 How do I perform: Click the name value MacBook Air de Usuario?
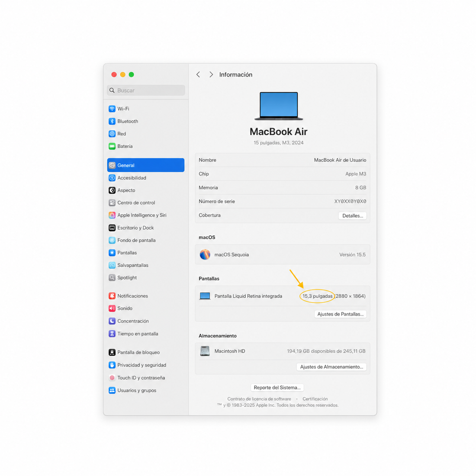[340, 160]
